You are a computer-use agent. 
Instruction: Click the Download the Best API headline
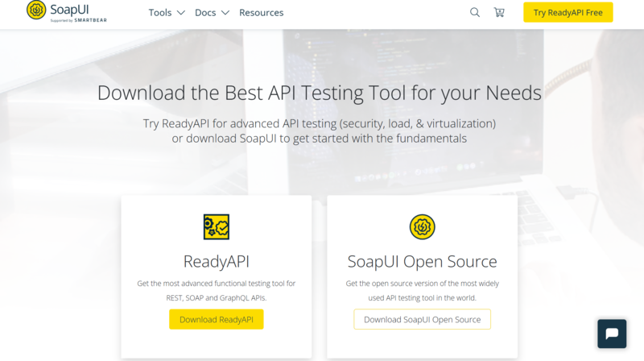[x=320, y=93]
